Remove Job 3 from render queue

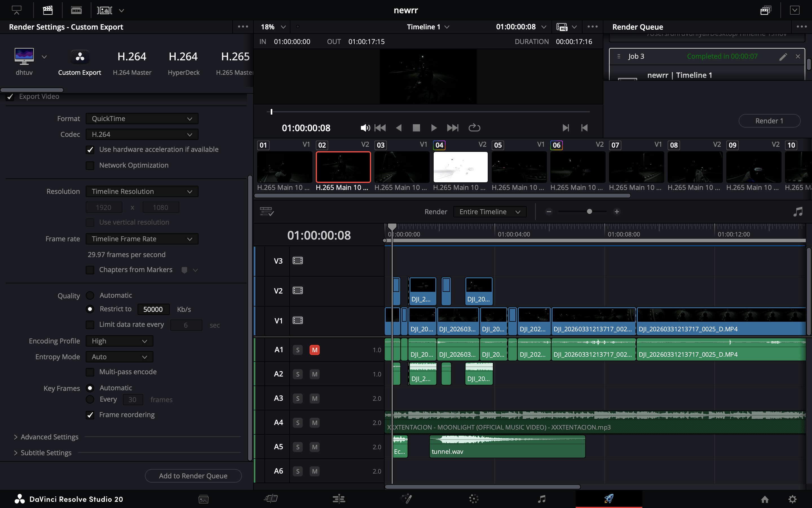798,56
